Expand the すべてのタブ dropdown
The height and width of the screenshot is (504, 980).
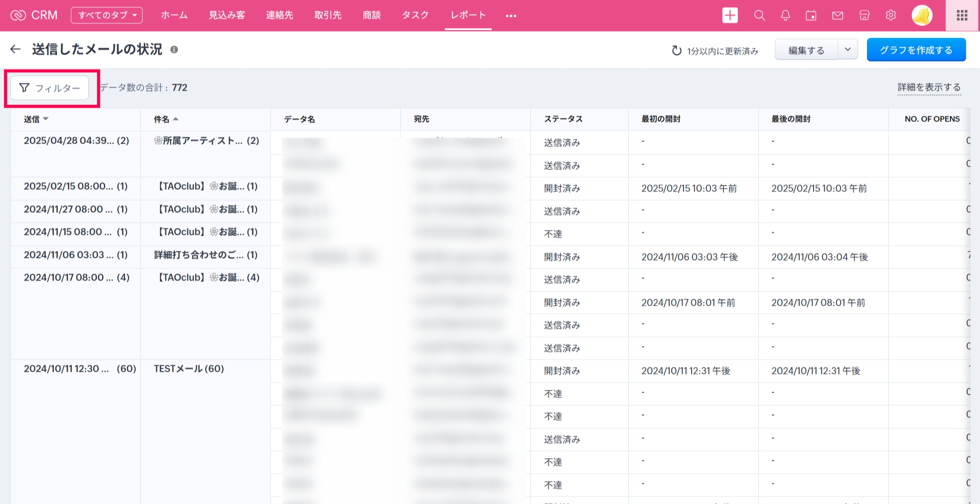click(x=107, y=15)
